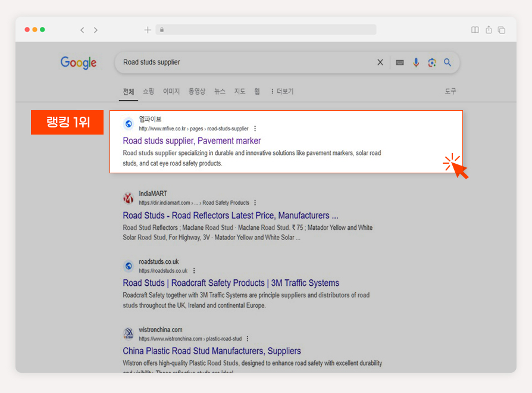Search by image with the Google Lens icon
This screenshot has width=532, height=393.
pyautogui.click(x=432, y=63)
